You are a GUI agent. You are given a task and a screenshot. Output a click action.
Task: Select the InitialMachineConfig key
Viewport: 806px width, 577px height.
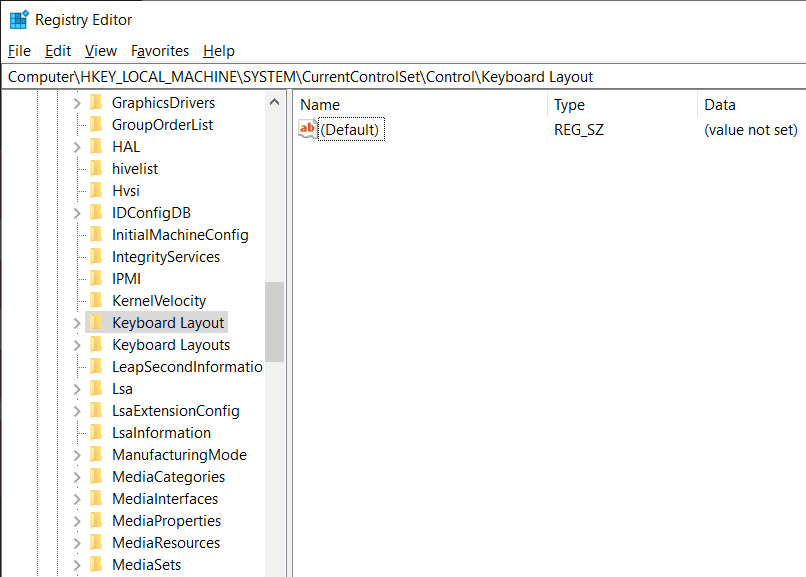[x=180, y=235]
